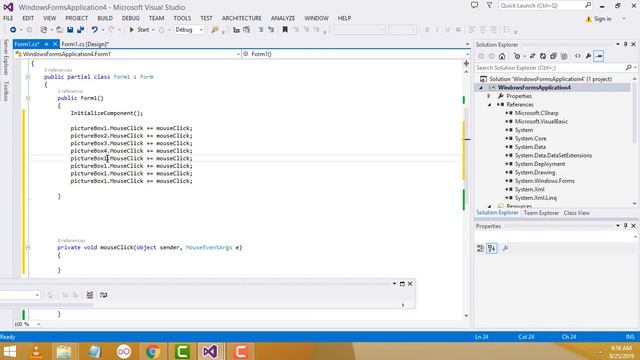The height and width of the screenshot is (360, 640).
Task: Open the BUILD menu
Action: click(x=105, y=18)
